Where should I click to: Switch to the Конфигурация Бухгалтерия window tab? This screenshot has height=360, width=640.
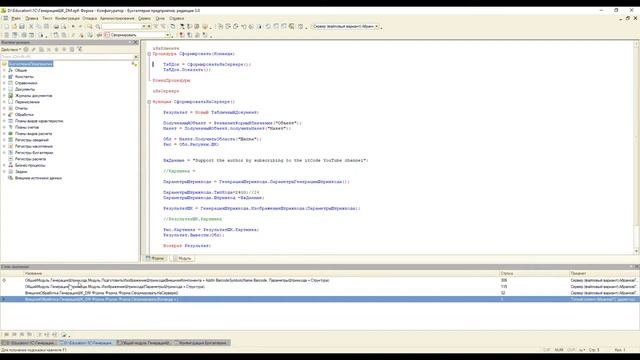click(x=202, y=343)
